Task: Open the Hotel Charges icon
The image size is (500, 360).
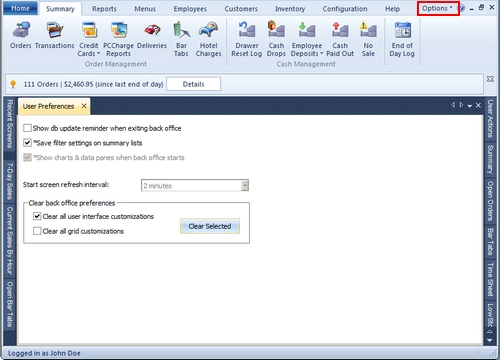Action: pos(208,39)
